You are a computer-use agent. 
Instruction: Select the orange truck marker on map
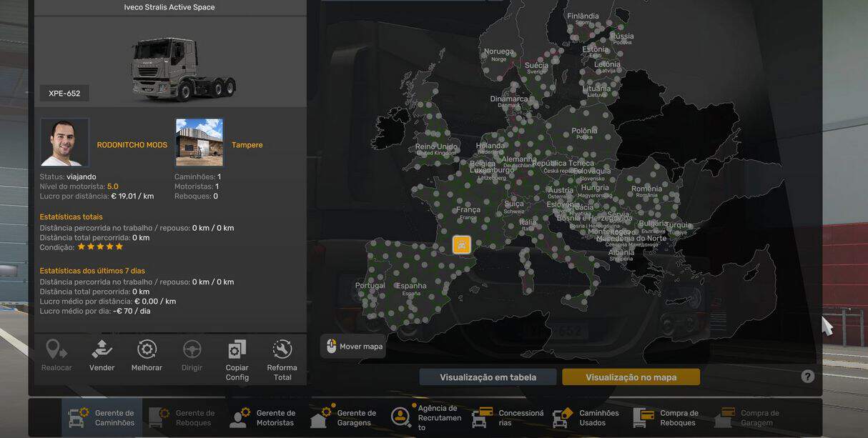click(x=462, y=245)
